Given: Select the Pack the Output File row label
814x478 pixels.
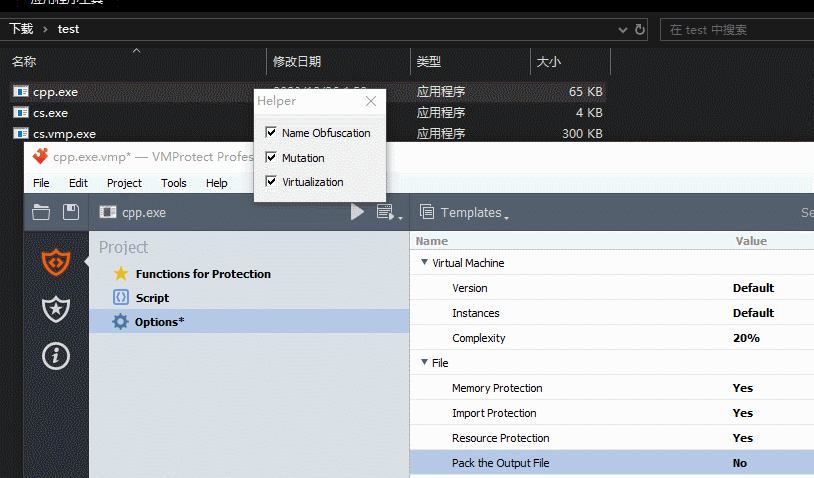Looking at the screenshot, I should click(x=500, y=463).
